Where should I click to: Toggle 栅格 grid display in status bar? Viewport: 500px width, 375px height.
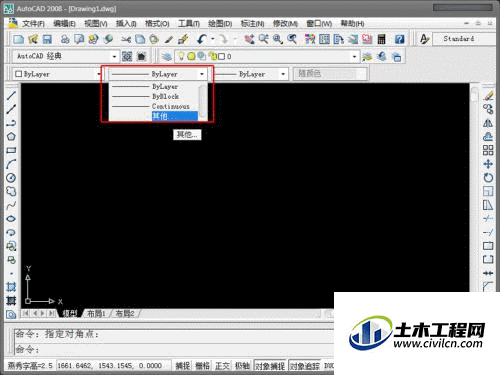(202, 366)
